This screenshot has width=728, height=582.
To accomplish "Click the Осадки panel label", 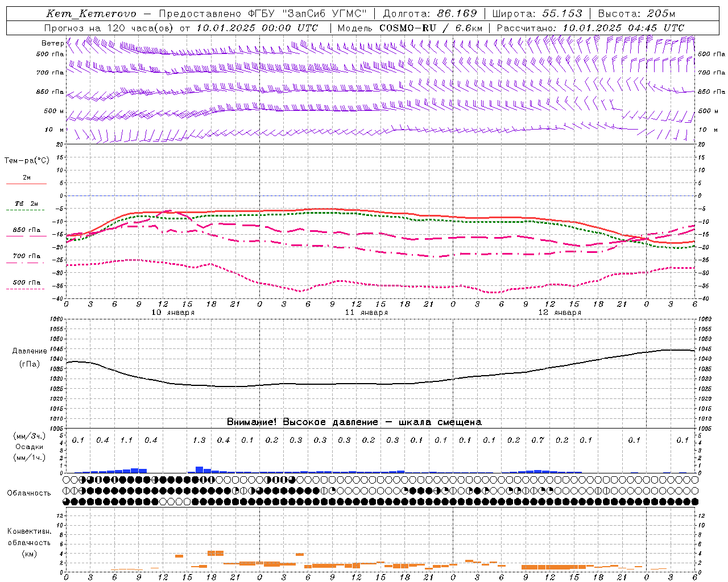I will [29, 447].
